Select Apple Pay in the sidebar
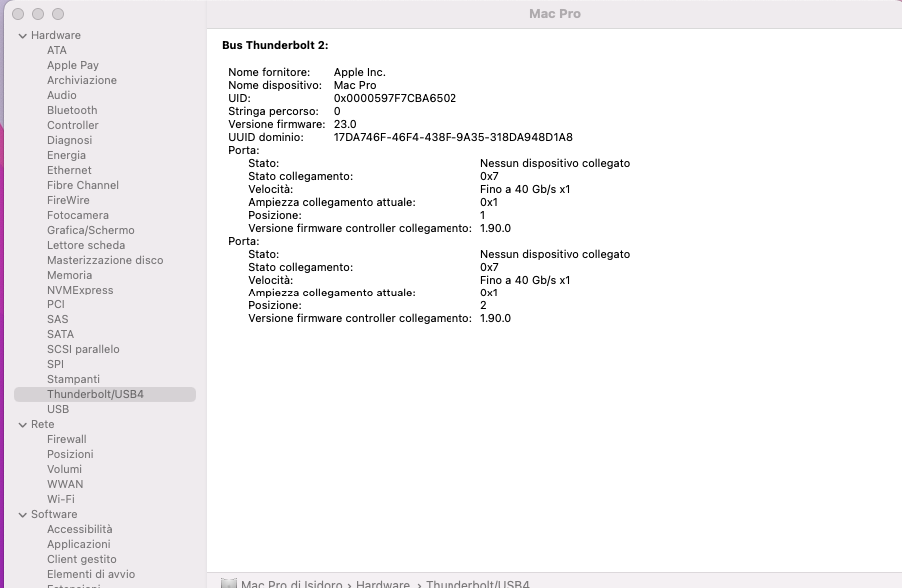 click(x=73, y=65)
